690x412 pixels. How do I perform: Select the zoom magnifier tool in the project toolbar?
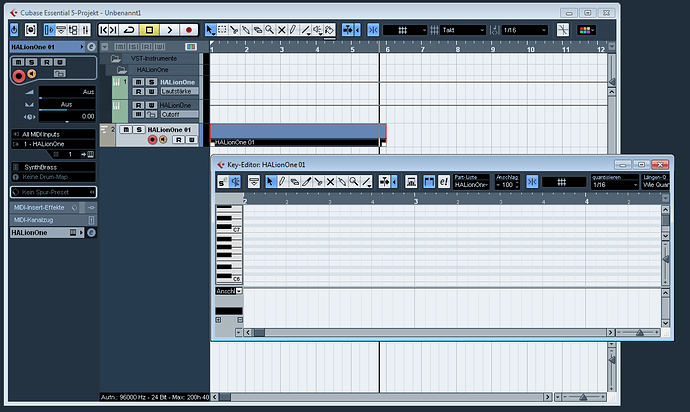click(x=269, y=30)
